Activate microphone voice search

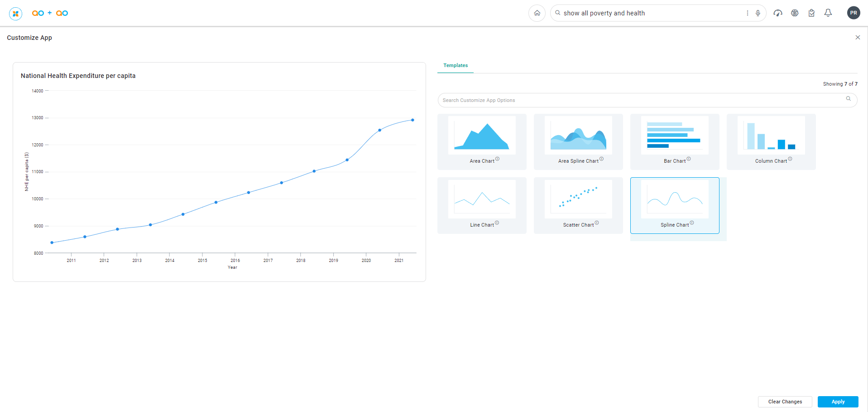(758, 13)
